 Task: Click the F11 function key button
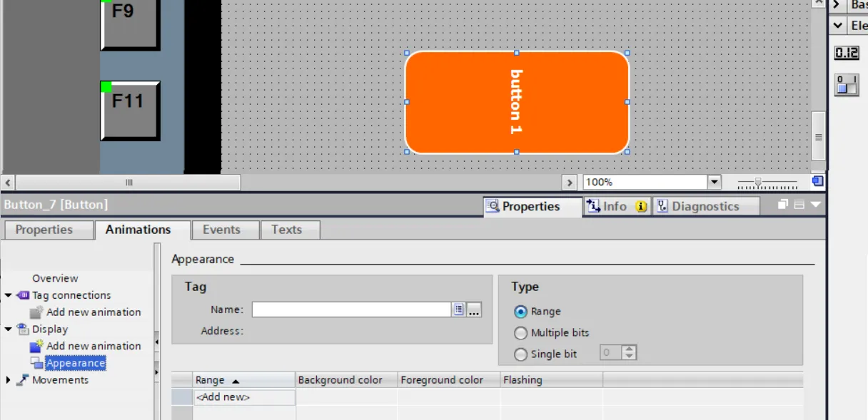130,111
